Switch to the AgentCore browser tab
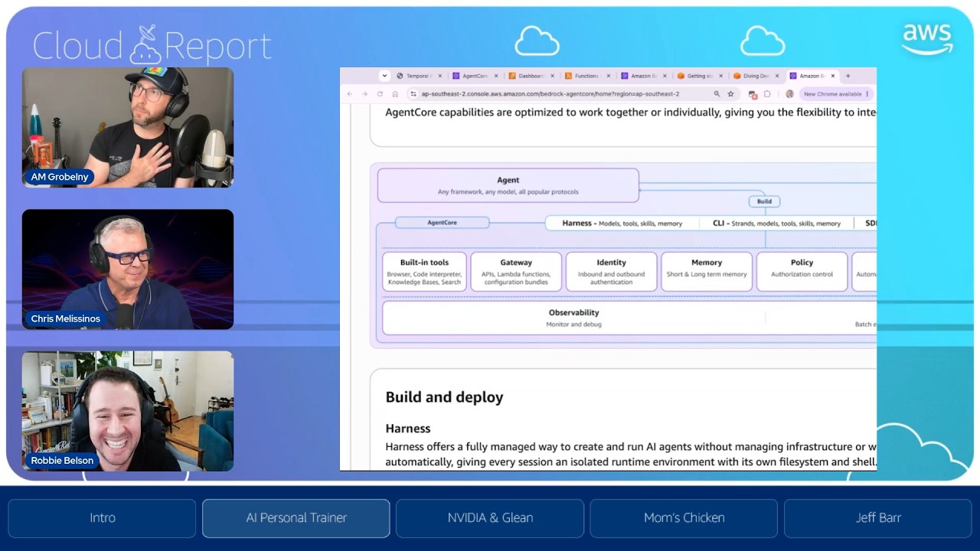 click(x=475, y=76)
